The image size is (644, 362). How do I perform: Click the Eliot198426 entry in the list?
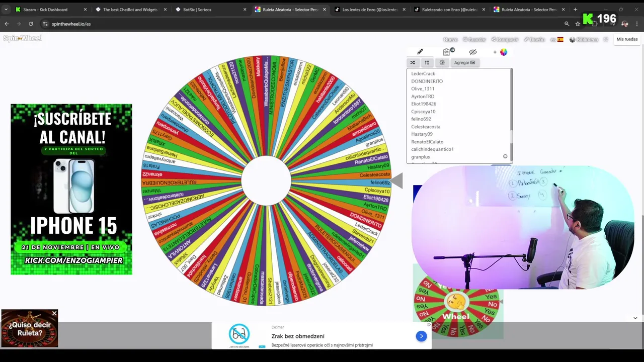(424, 104)
